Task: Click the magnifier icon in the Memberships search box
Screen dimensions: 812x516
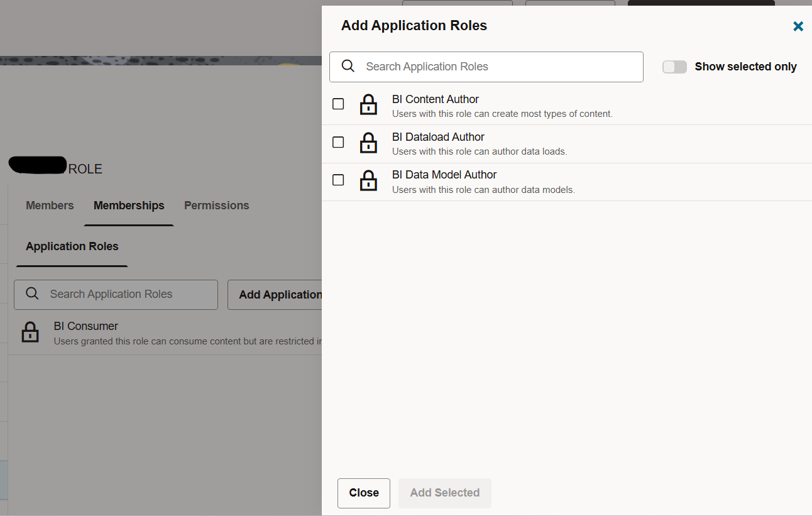Action: click(32, 294)
